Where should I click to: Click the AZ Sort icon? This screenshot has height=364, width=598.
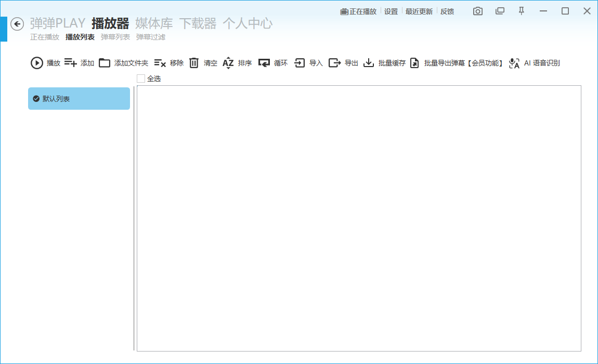228,63
